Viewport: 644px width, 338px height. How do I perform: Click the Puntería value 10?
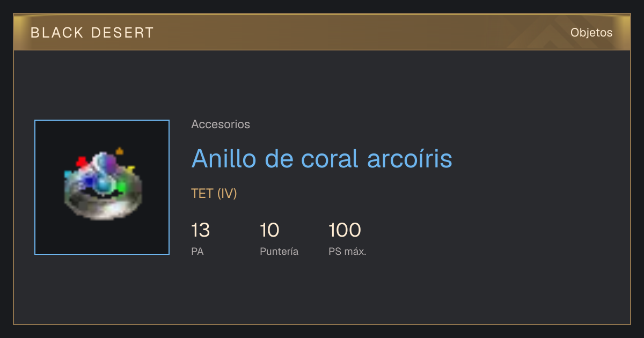tap(269, 230)
